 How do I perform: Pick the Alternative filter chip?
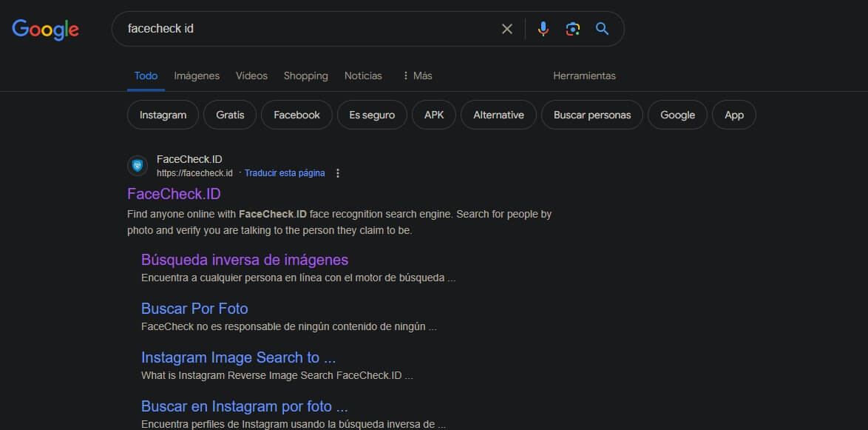498,115
